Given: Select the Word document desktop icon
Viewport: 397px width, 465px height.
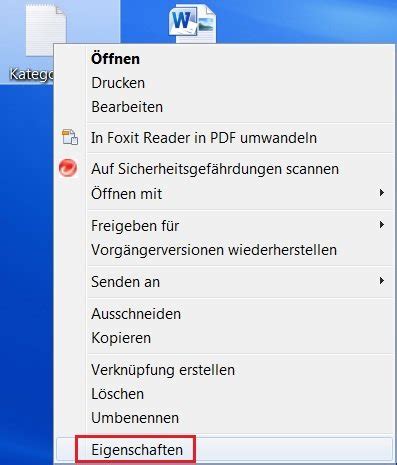Looking at the screenshot, I should tap(192, 23).
